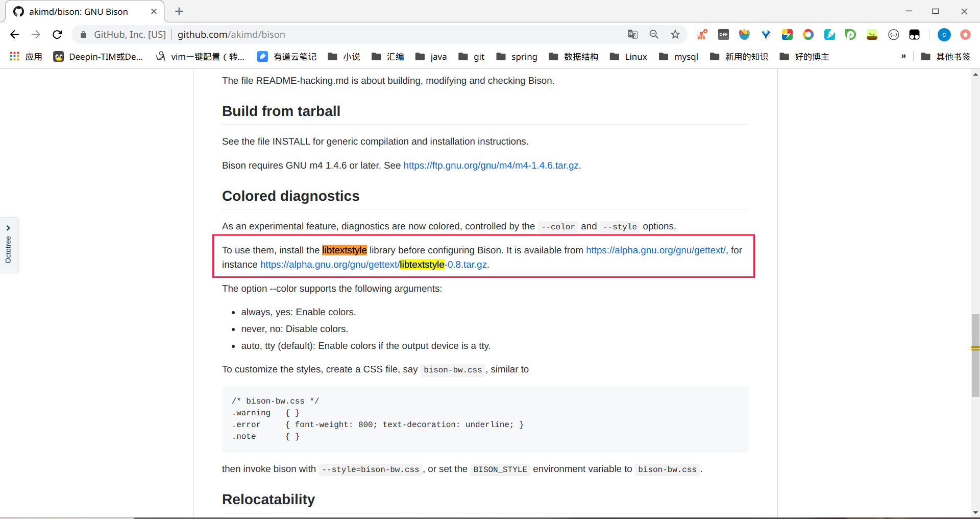Open a new browser tab
The height and width of the screenshot is (519, 980).
tap(179, 11)
